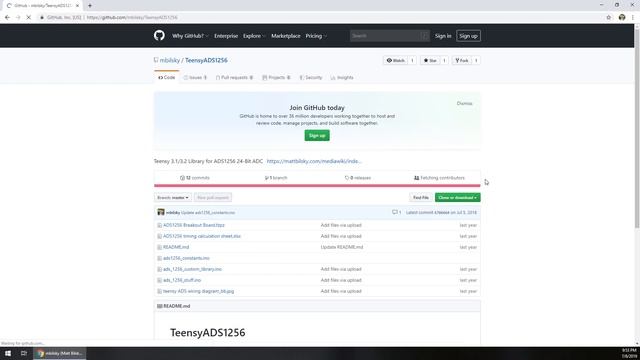
Task: Go back in the browser
Action: click(7, 18)
